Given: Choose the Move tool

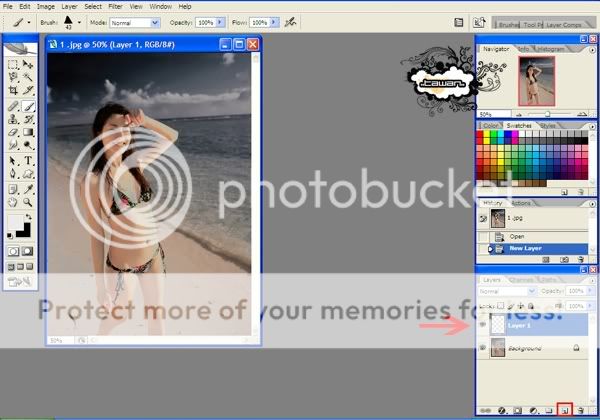Looking at the screenshot, I should [x=30, y=63].
